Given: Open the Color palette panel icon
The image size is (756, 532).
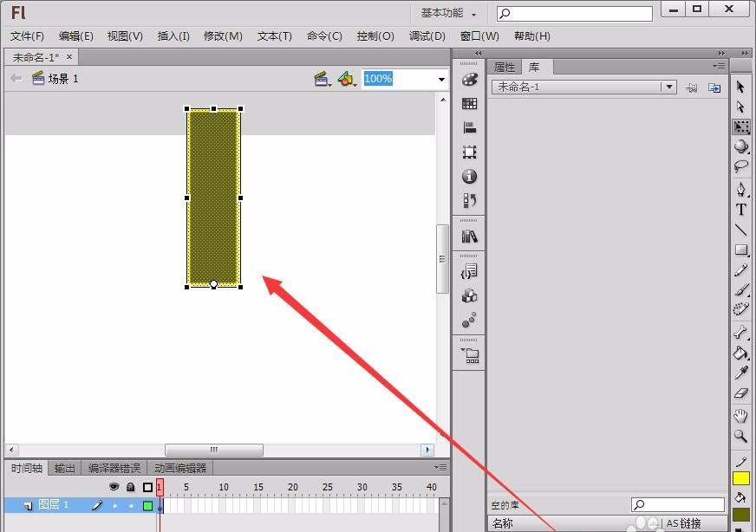Looking at the screenshot, I should pyautogui.click(x=469, y=80).
